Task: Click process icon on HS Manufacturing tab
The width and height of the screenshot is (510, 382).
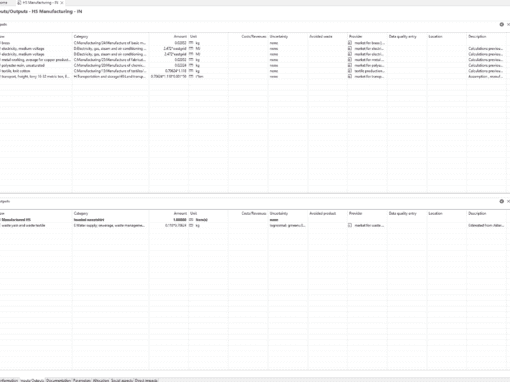Action: coord(19,3)
